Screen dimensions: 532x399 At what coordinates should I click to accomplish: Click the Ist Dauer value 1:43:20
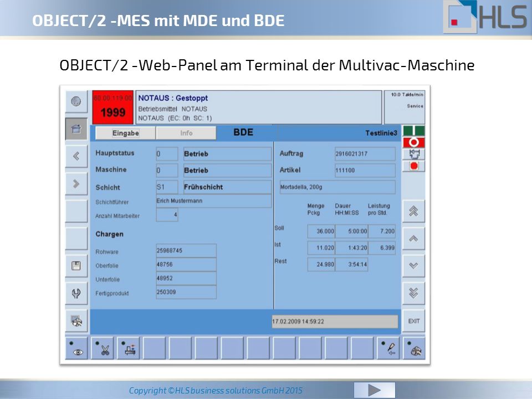(351, 248)
